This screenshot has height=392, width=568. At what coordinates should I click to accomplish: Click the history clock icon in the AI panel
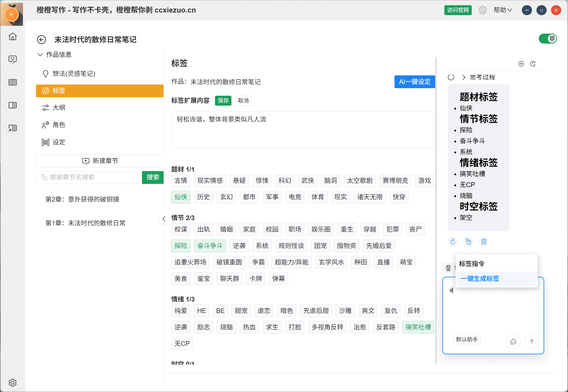tap(533, 64)
